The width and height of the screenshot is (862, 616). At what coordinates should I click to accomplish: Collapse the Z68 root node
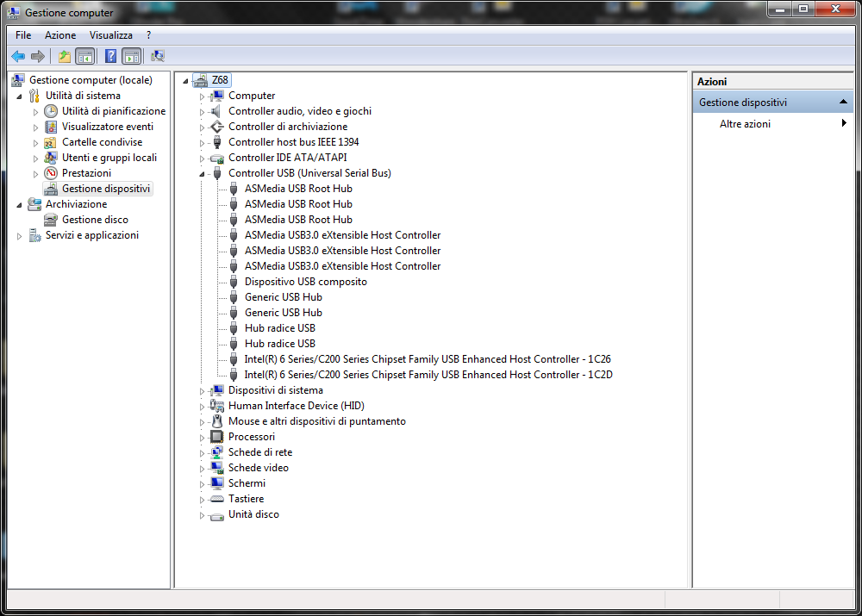tap(186, 81)
